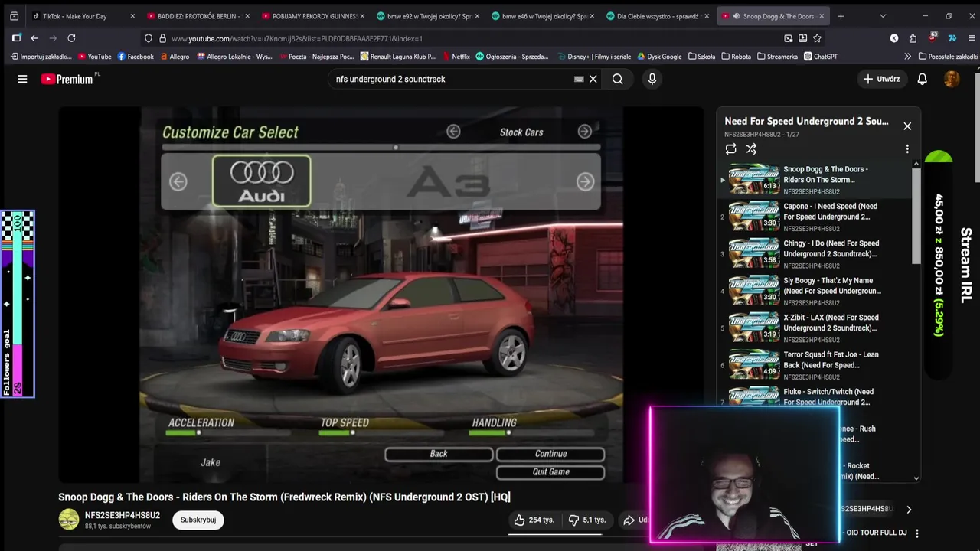The image size is (980, 551).
Task: Switch to bmw e46 listing tab
Action: coord(541,16)
